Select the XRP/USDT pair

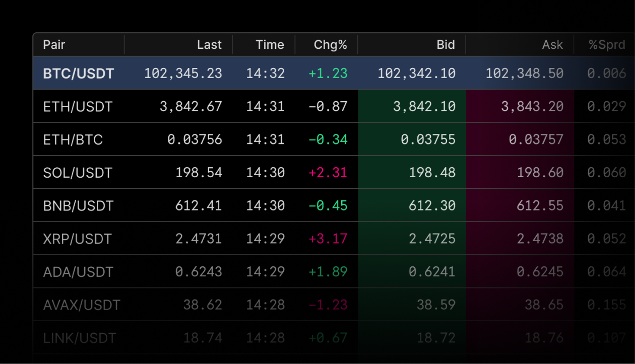click(x=78, y=239)
